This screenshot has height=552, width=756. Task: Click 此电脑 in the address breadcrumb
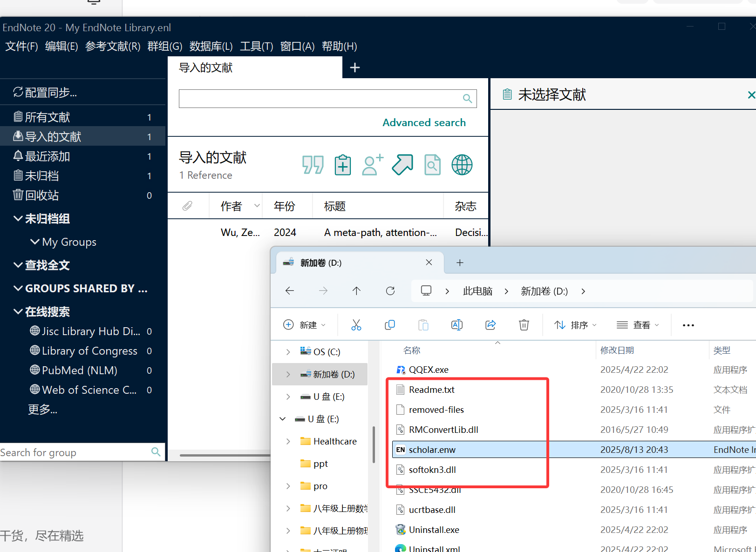[x=477, y=291]
